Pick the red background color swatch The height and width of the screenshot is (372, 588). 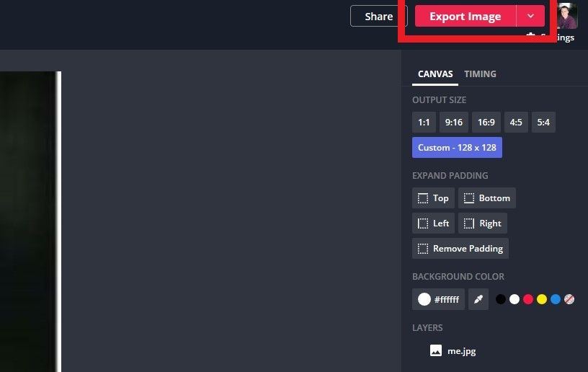pos(528,299)
